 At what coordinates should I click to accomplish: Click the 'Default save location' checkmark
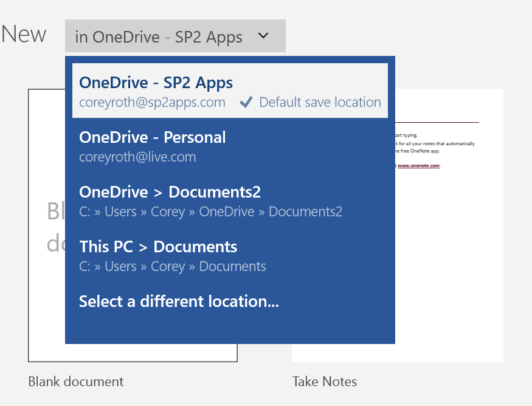tap(246, 102)
